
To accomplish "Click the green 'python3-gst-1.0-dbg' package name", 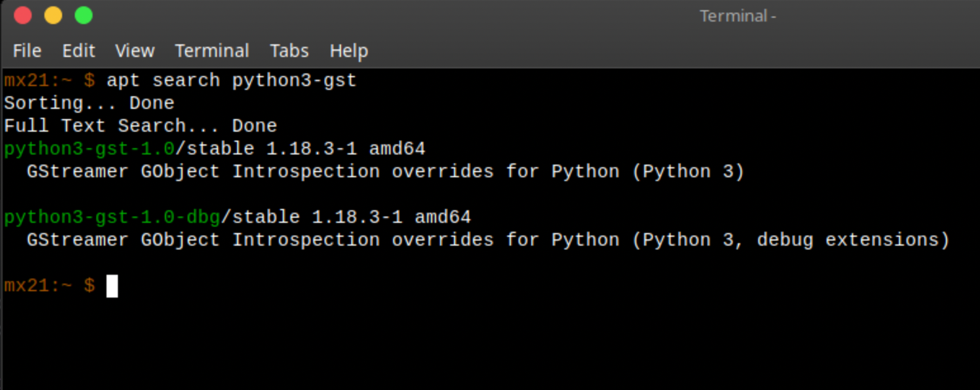I will tap(112, 218).
